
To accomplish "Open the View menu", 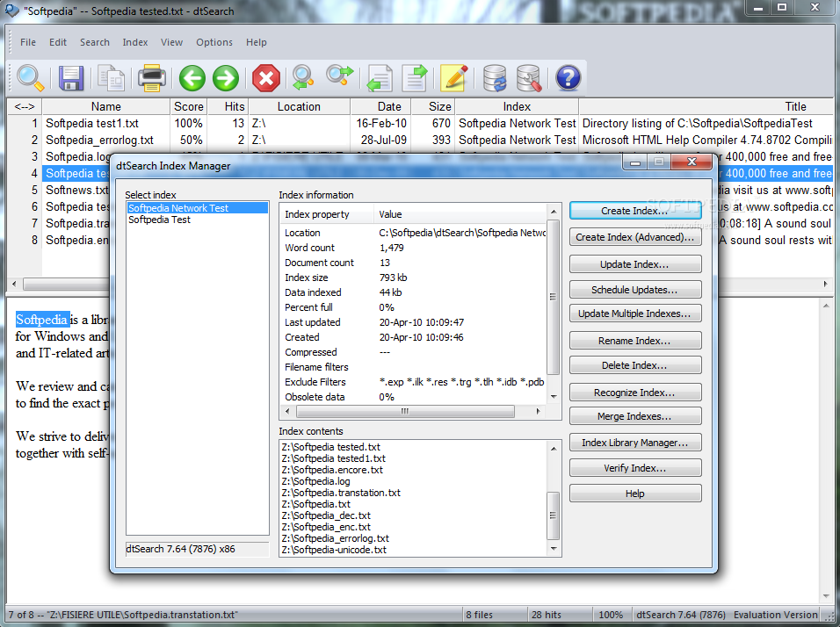I will (171, 42).
